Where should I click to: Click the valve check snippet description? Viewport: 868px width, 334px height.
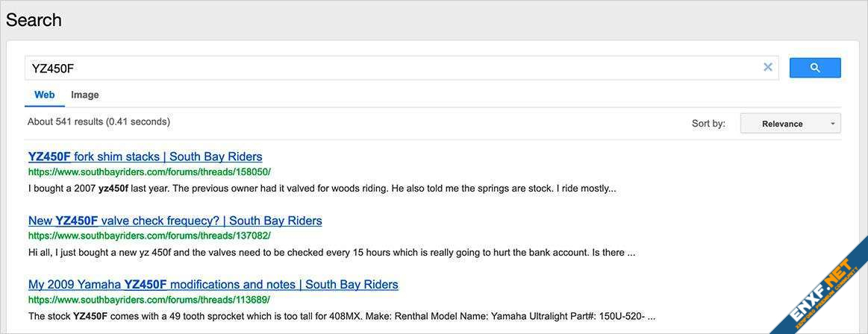click(331, 253)
